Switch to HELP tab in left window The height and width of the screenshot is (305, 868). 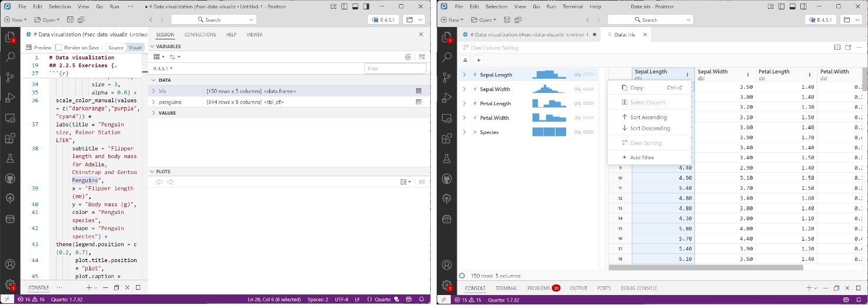coord(231,35)
